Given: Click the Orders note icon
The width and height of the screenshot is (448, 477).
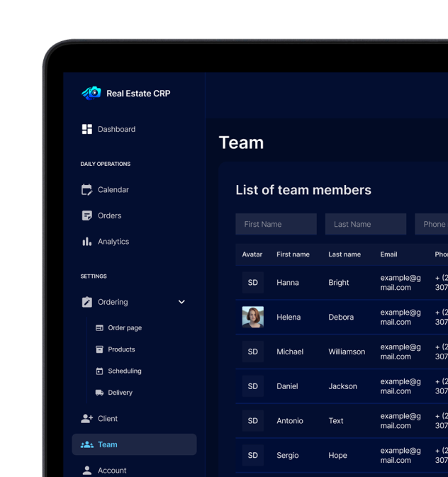Looking at the screenshot, I should tap(86, 215).
